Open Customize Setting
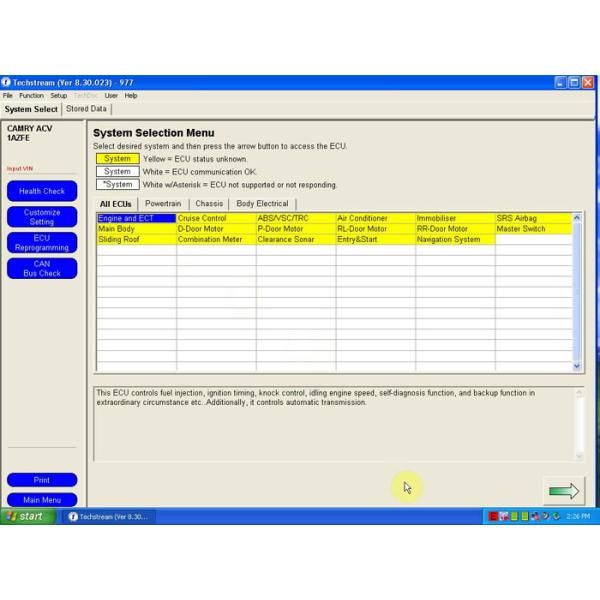 click(42, 217)
